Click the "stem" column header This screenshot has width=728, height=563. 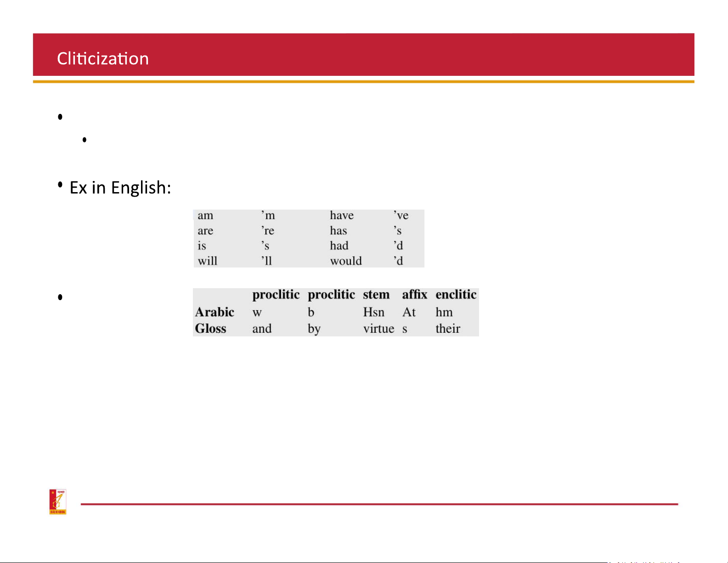coord(376,295)
